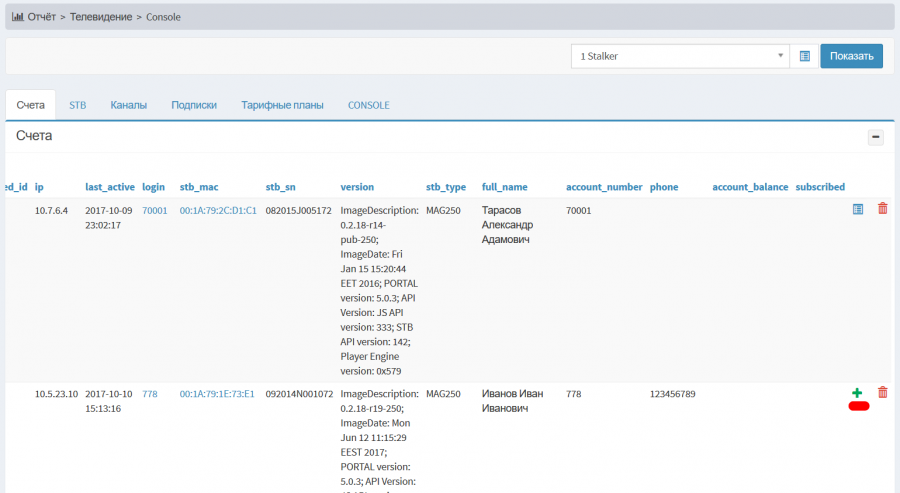Click last_active date 2017-10-09 23:02:17
The height and width of the screenshot is (493, 900).
[x=108, y=218]
